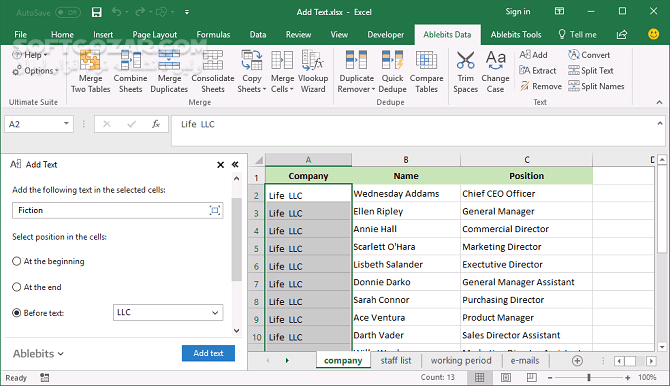Click the Save icon in title bar
This screenshot has height=386, width=670.
tap(97, 12)
